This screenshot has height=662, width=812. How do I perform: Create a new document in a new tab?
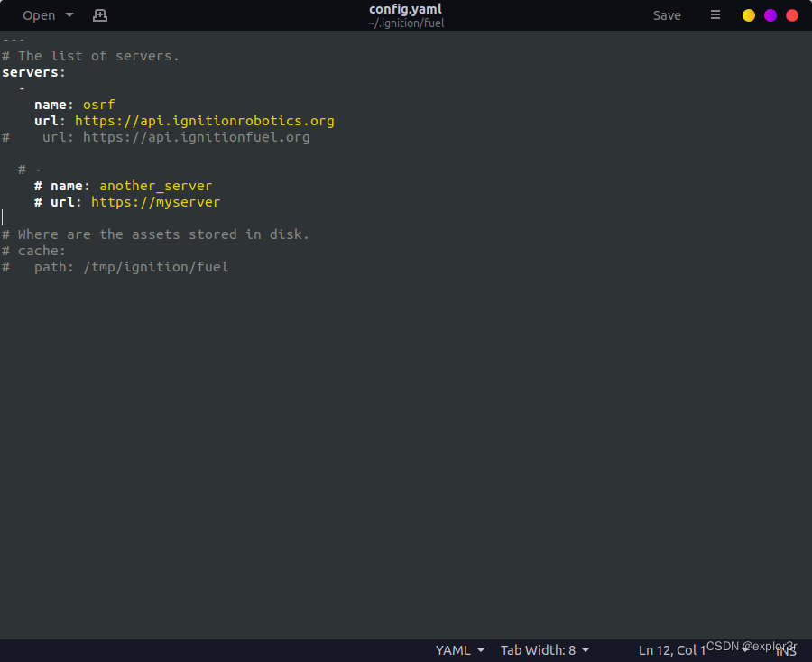point(99,15)
